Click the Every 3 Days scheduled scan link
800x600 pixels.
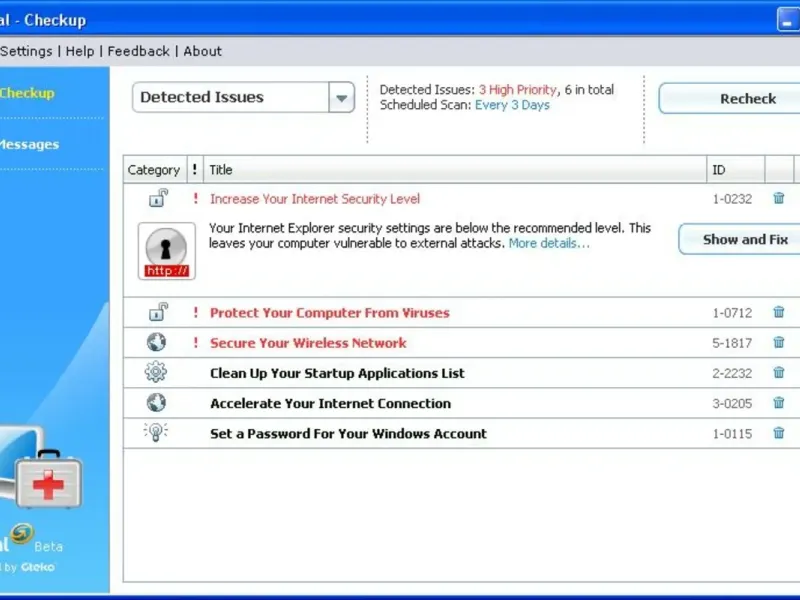(x=512, y=105)
